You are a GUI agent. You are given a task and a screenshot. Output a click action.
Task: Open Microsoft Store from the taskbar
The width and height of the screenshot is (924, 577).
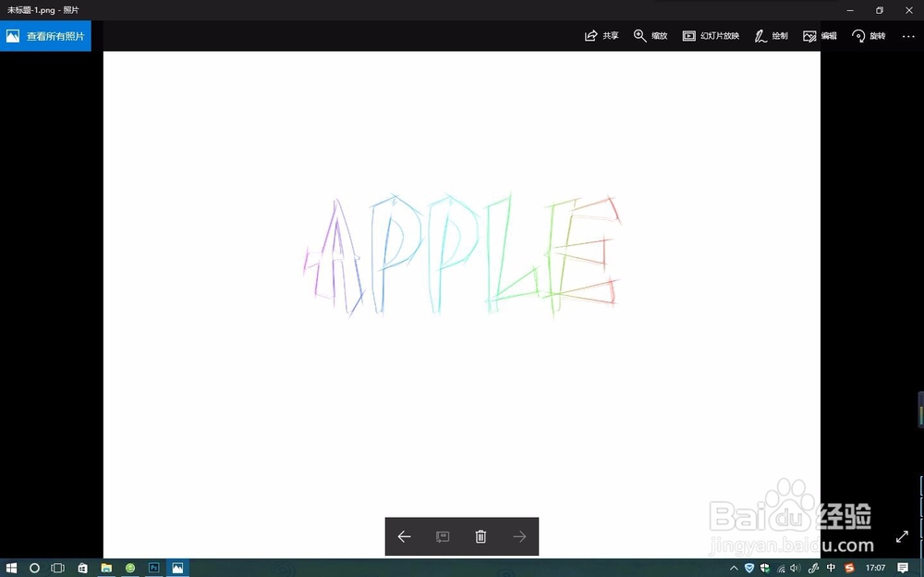pyautogui.click(x=82, y=568)
